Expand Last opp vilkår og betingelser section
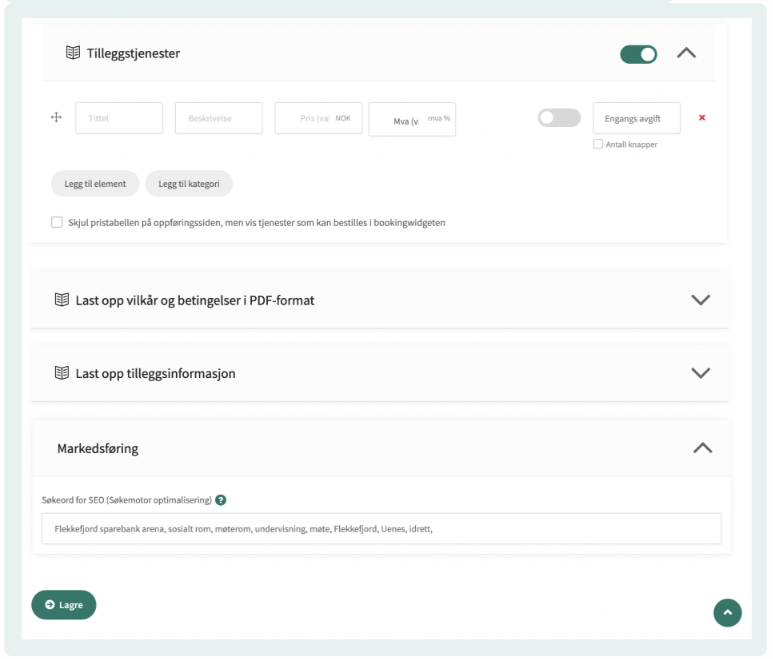 [701, 300]
